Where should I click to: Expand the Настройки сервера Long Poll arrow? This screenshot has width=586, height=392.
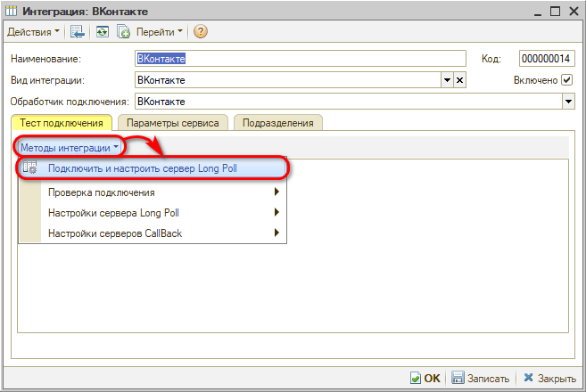pos(276,212)
